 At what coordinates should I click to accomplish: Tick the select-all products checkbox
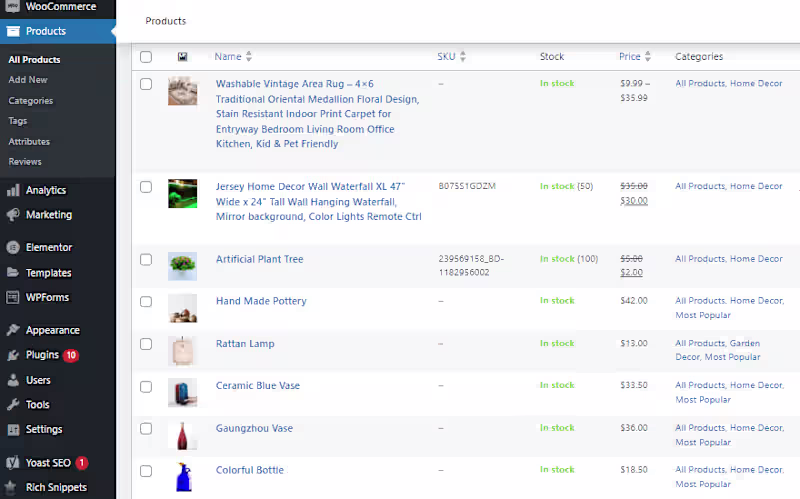[x=146, y=57]
